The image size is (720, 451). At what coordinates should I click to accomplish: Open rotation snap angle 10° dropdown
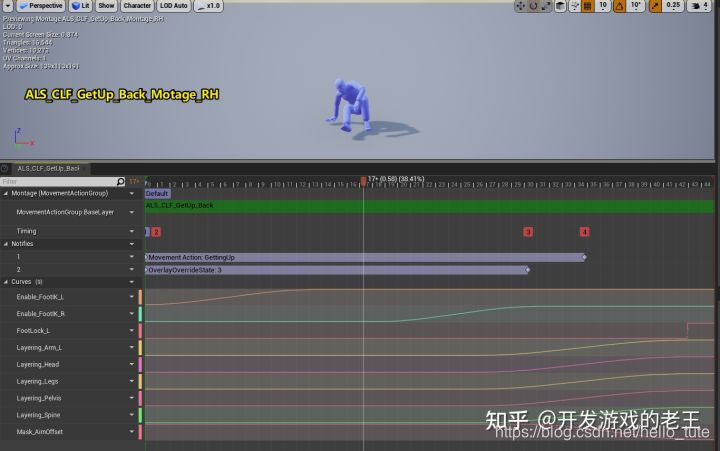[636, 6]
